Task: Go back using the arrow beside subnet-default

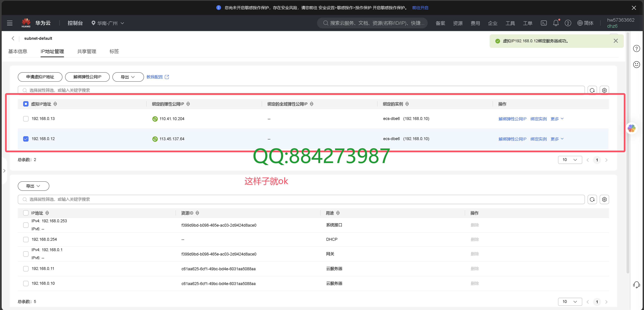Action: [13, 38]
